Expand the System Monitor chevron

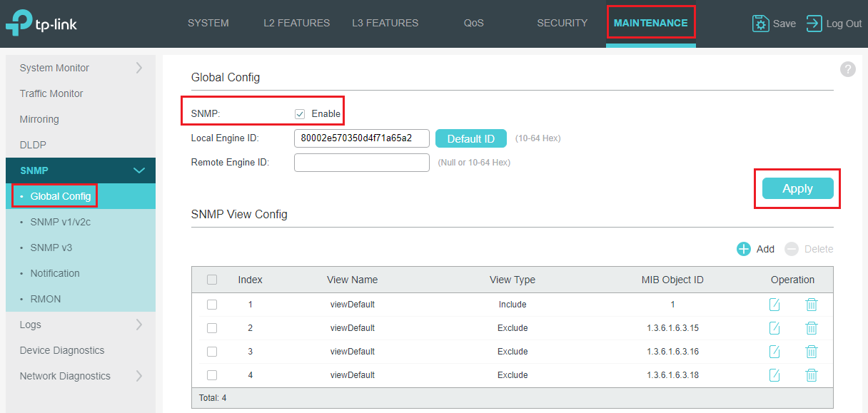(138, 68)
